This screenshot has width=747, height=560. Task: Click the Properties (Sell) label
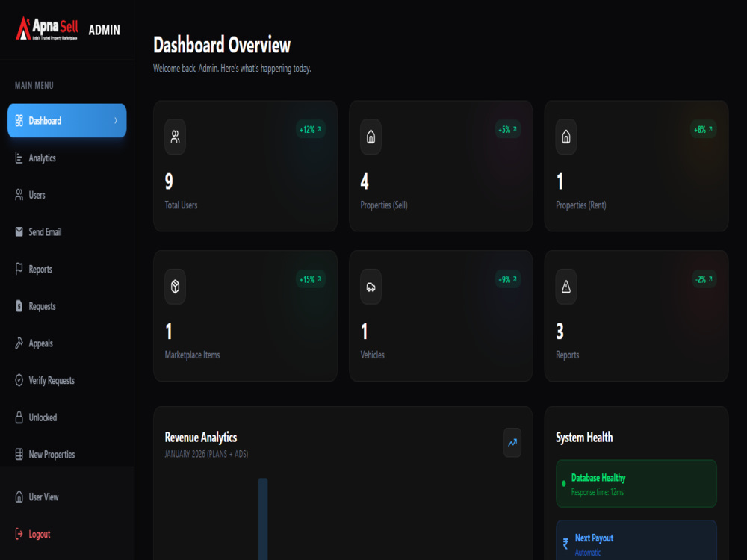[x=384, y=205]
